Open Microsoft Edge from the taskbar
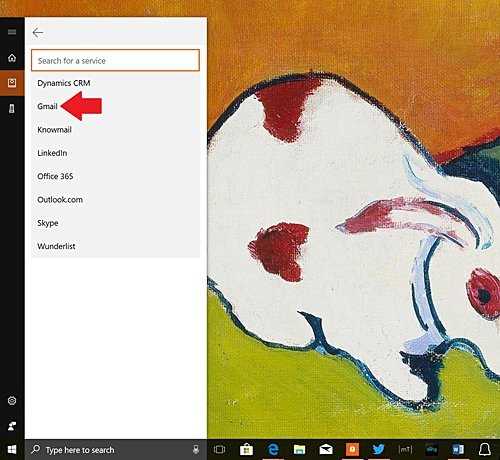The width and height of the screenshot is (500, 460). [273, 449]
